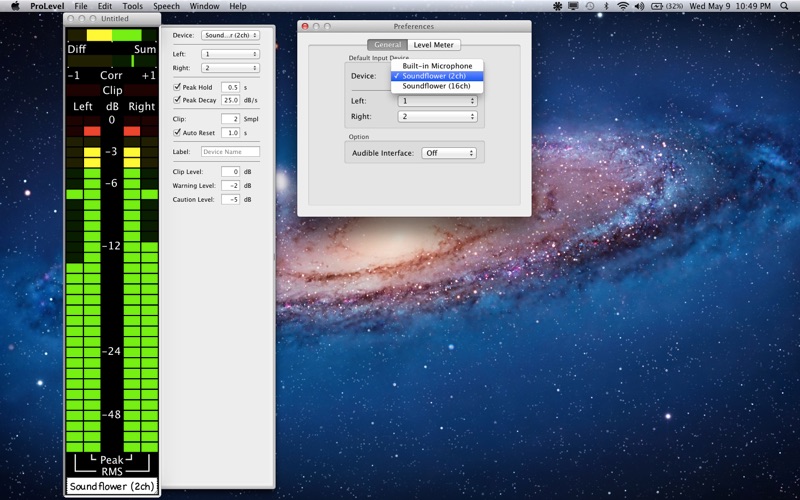
Task: Open the Audible Interface dropdown
Action: (x=449, y=153)
